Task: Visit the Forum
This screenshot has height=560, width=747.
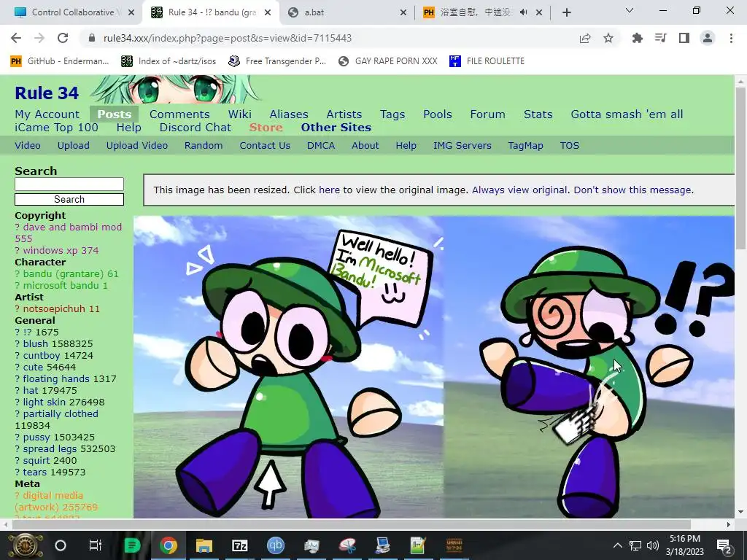Action: [x=487, y=114]
